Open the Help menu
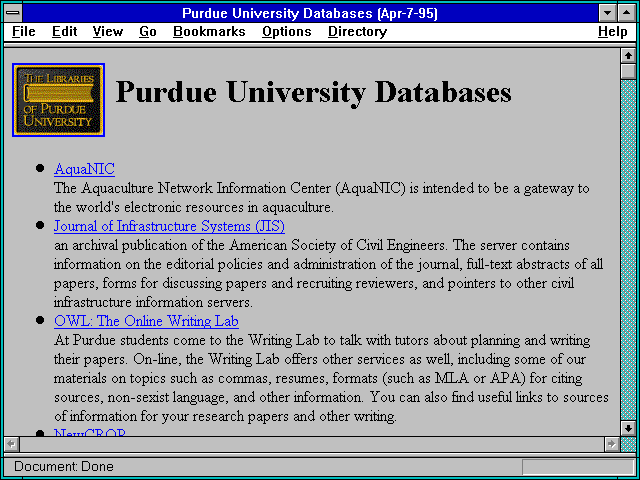 coord(612,31)
